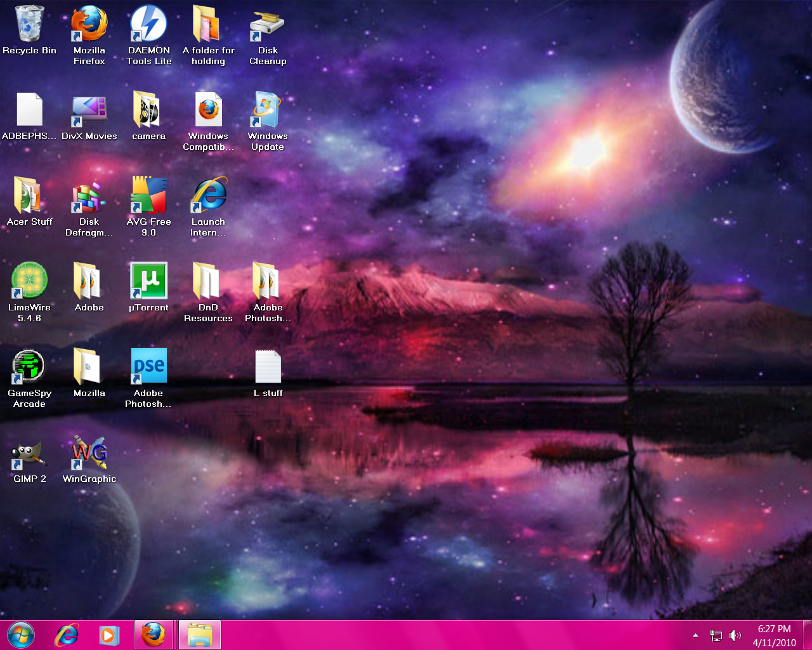The height and width of the screenshot is (650, 812).
Task: Click the WinGraphic desktop shortcut
Action: coord(89,453)
